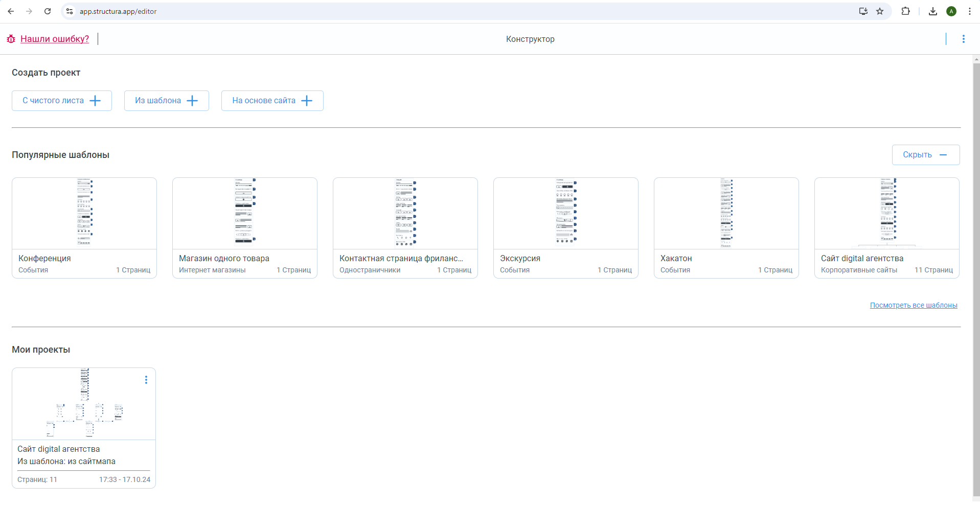Bookmark the page with the star icon

(880, 11)
